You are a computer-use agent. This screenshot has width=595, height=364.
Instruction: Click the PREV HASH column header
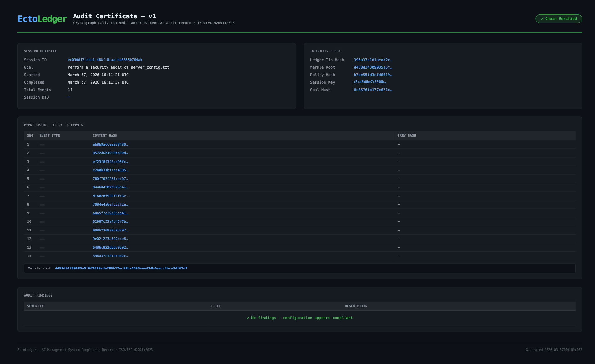(x=407, y=135)
